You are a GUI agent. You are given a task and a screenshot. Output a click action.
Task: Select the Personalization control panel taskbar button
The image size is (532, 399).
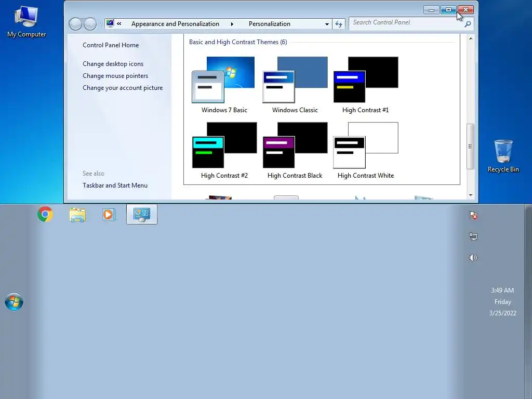(x=142, y=214)
